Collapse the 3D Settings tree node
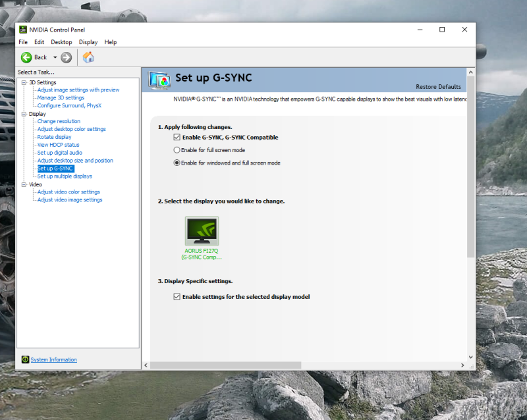The image size is (527, 420). [24, 82]
